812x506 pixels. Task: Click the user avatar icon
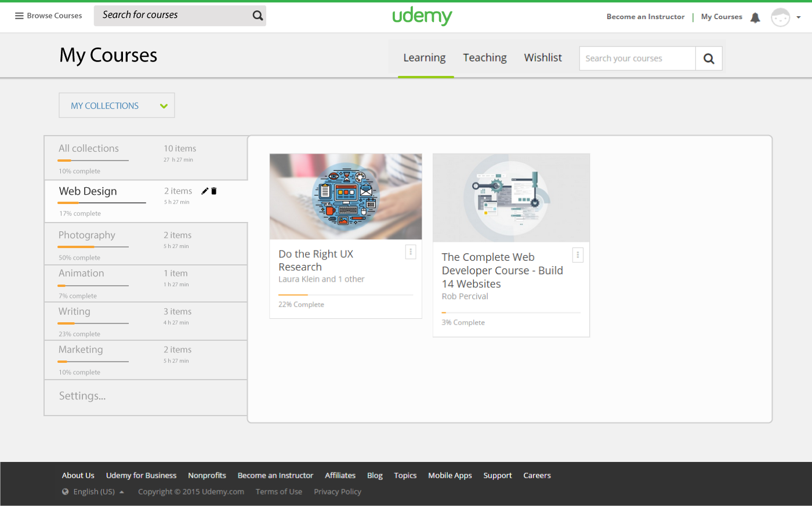(781, 17)
